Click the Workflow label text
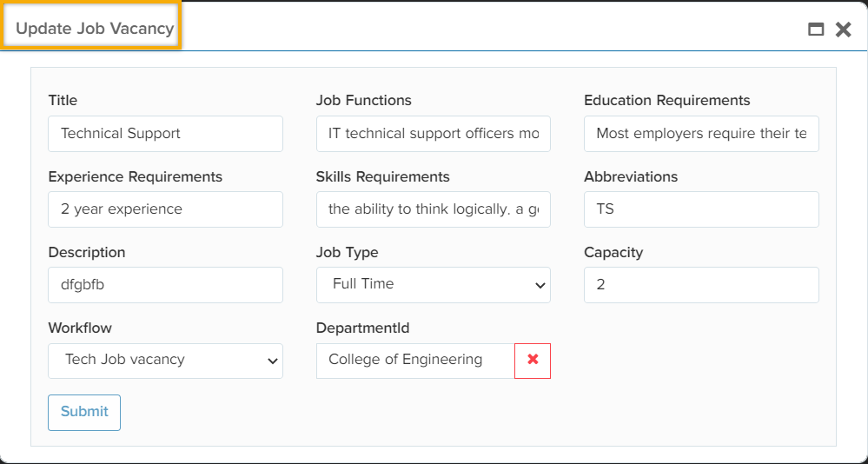This screenshot has width=868, height=464. 80,328
